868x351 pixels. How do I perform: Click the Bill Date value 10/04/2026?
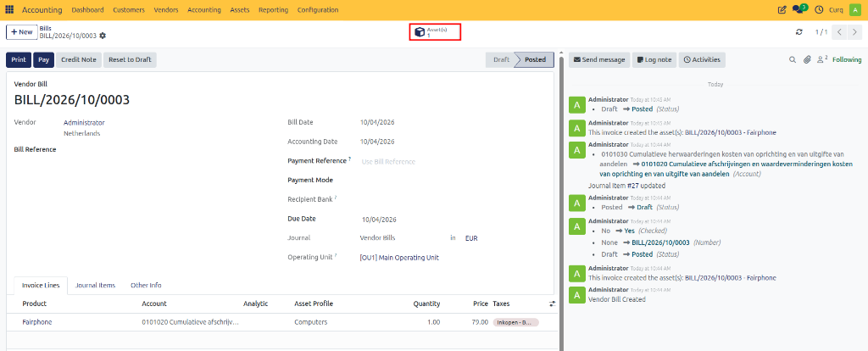point(377,122)
